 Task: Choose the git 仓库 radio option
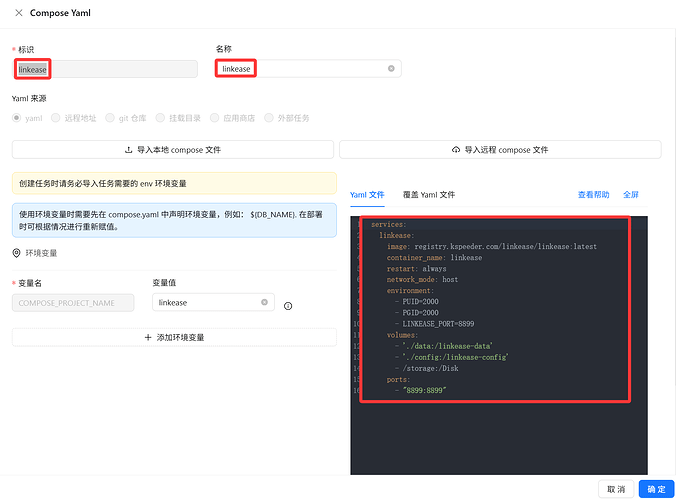111,118
